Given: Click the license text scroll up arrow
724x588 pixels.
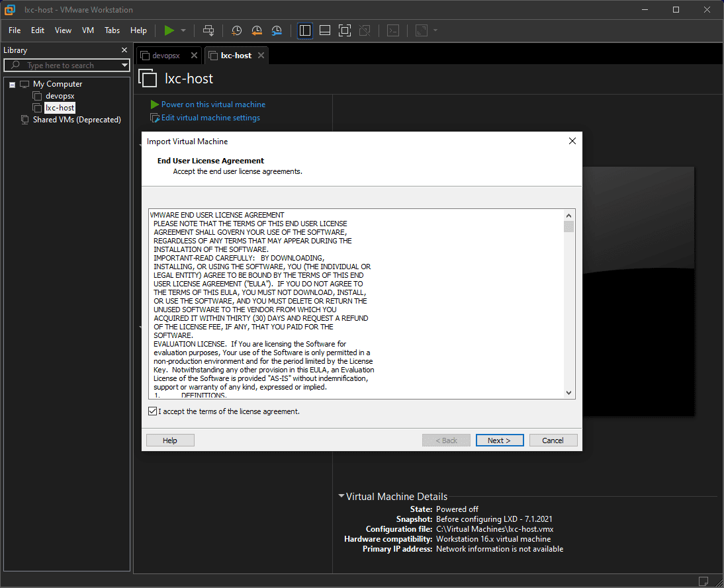Looking at the screenshot, I should click(x=569, y=216).
